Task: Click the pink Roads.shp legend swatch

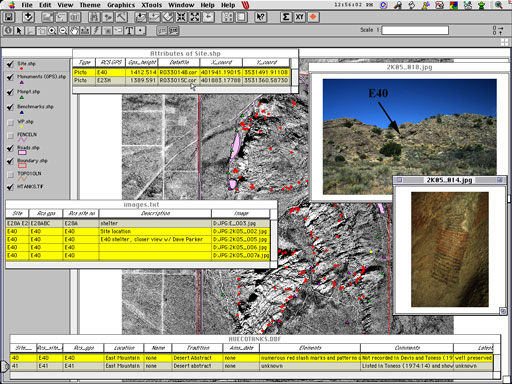Action: [22, 153]
